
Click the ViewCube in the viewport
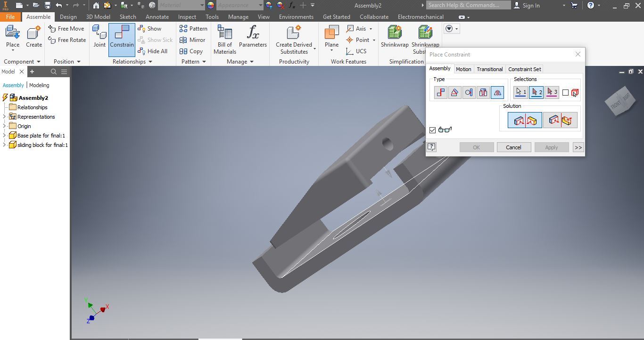[x=621, y=101]
